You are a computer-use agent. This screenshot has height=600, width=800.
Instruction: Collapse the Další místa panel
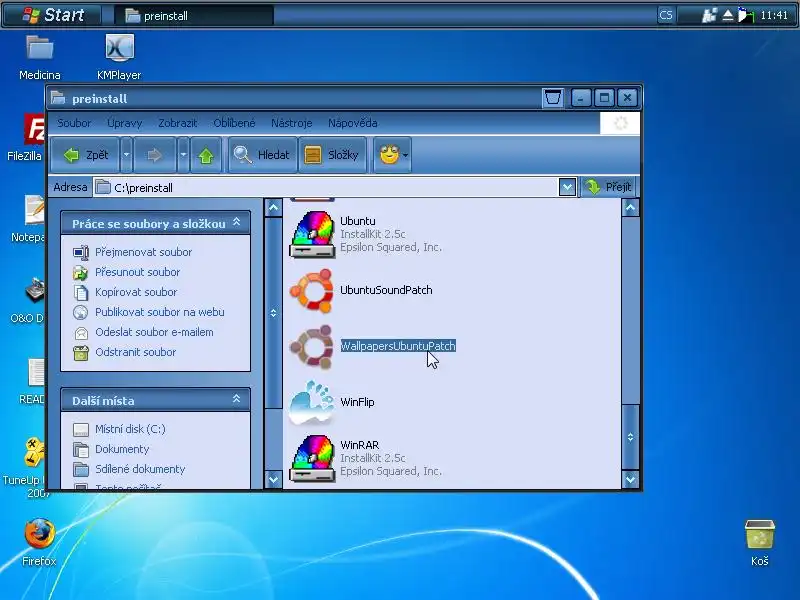coord(236,399)
